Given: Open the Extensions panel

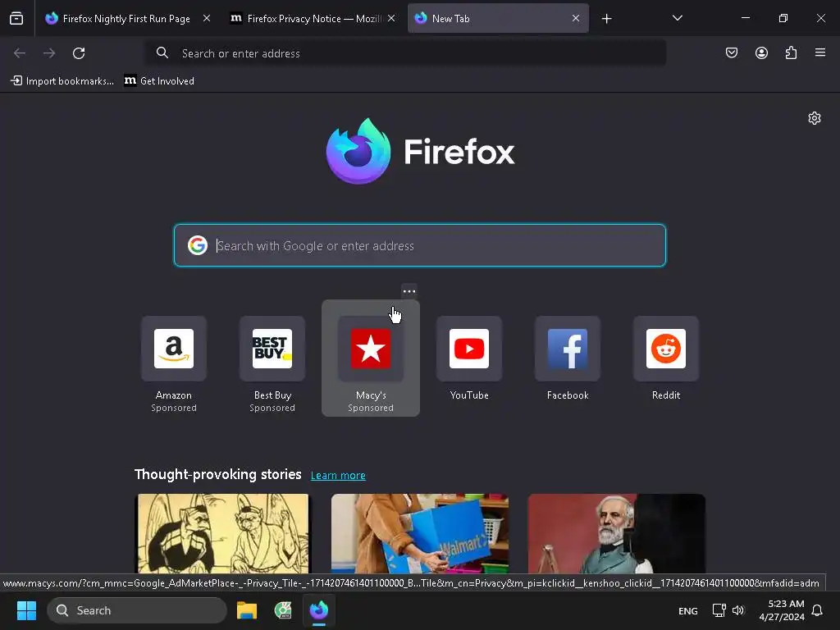Looking at the screenshot, I should click(791, 52).
